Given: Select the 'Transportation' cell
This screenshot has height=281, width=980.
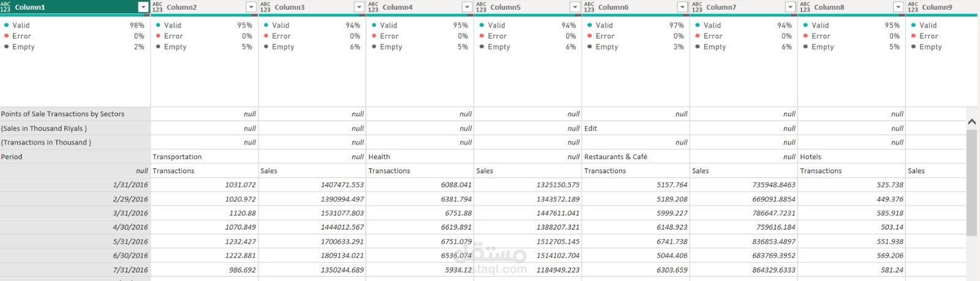Looking at the screenshot, I should point(205,157).
